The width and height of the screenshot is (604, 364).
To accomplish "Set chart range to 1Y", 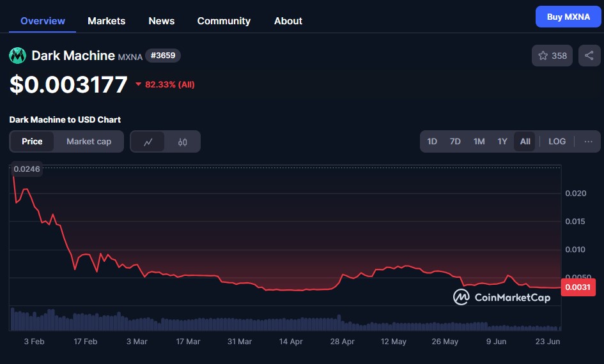I will [502, 142].
